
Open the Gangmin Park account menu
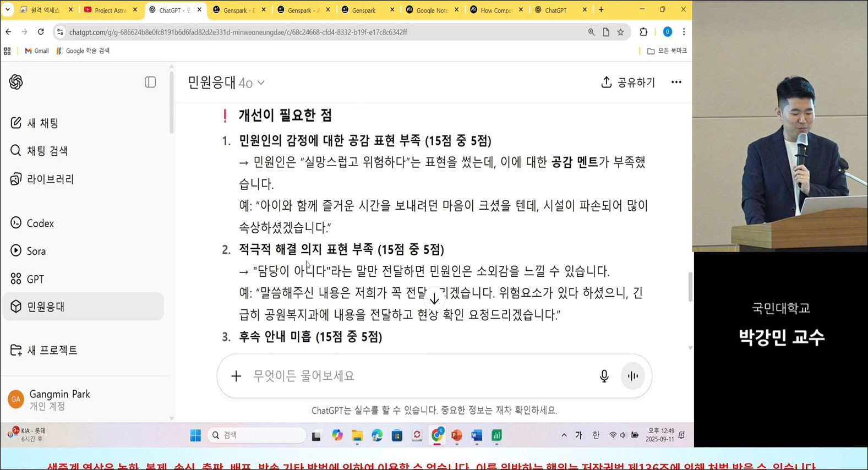pyautogui.click(x=59, y=400)
